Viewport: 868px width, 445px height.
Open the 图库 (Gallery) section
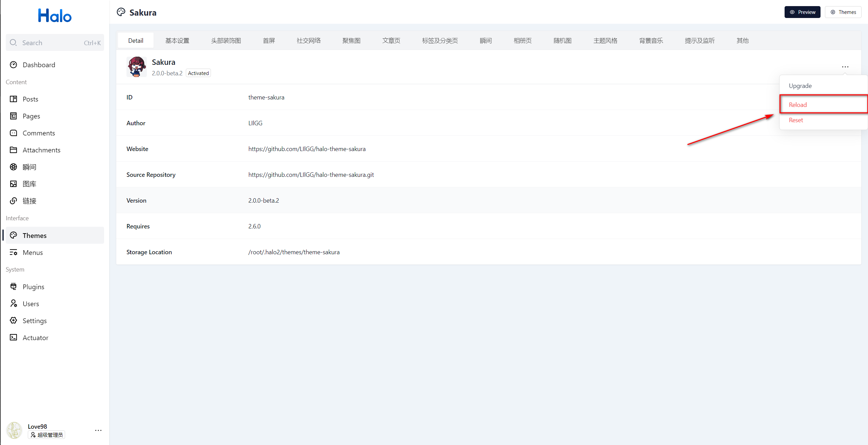click(x=29, y=184)
